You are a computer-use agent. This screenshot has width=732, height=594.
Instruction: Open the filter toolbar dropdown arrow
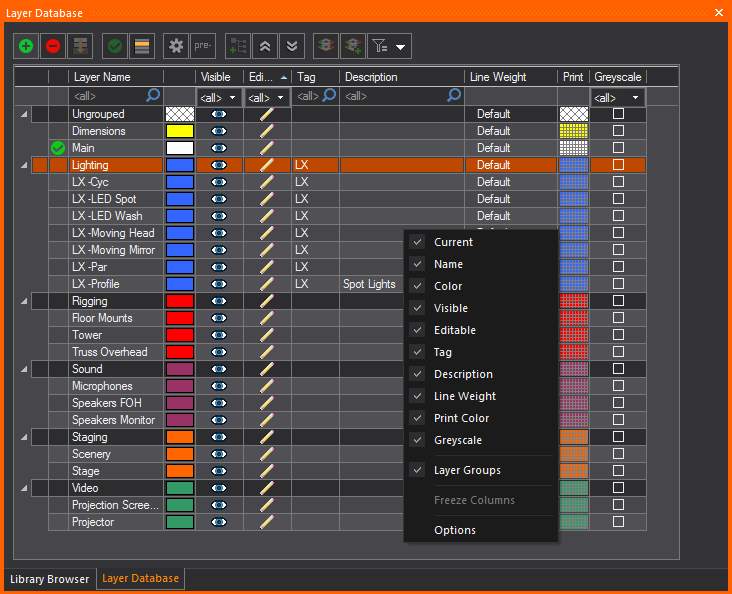(401, 47)
